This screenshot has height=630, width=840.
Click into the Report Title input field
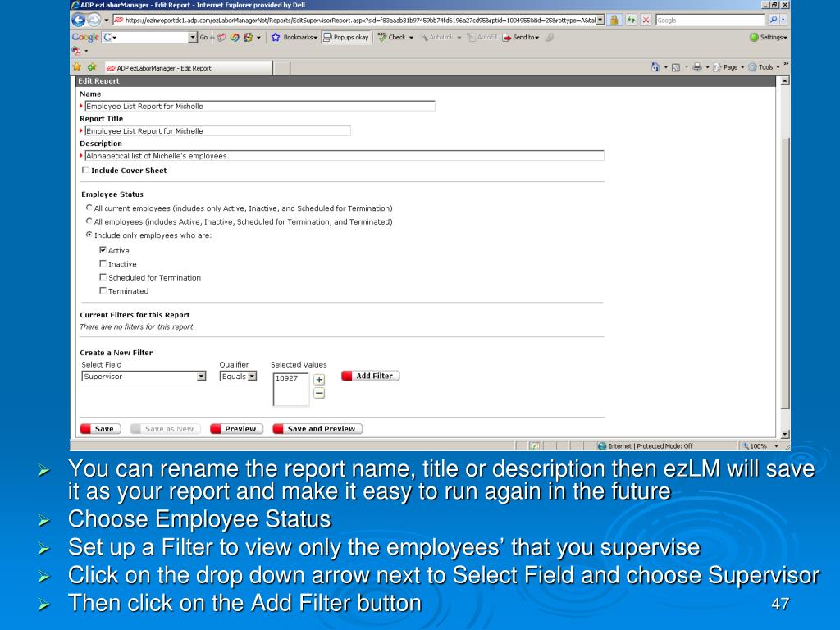pos(217,130)
